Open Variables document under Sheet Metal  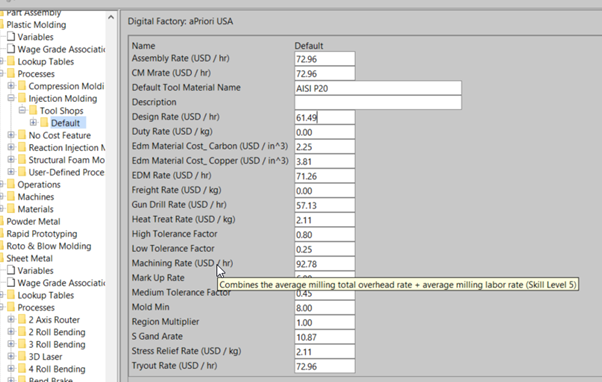pos(31,270)
